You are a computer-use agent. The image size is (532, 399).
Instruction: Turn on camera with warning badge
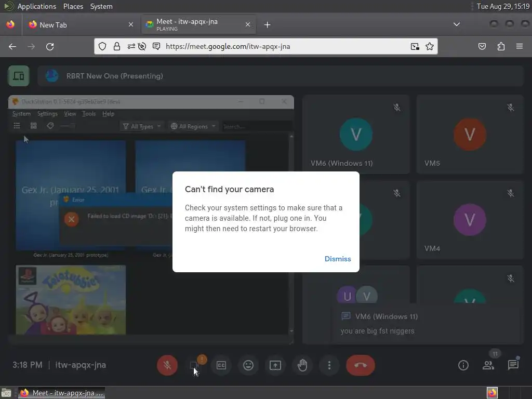194,365
